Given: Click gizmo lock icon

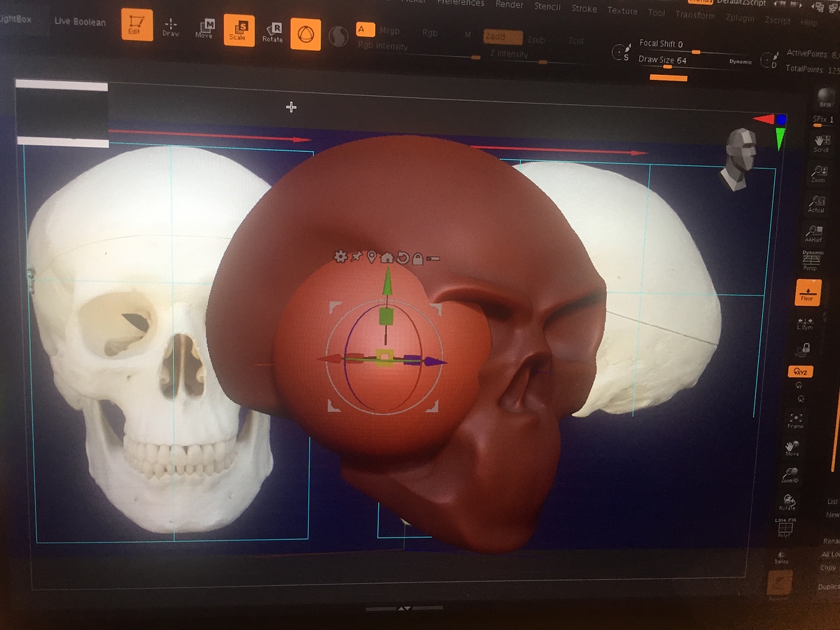Looking at the screenshot, I should (x=418, y=258).
